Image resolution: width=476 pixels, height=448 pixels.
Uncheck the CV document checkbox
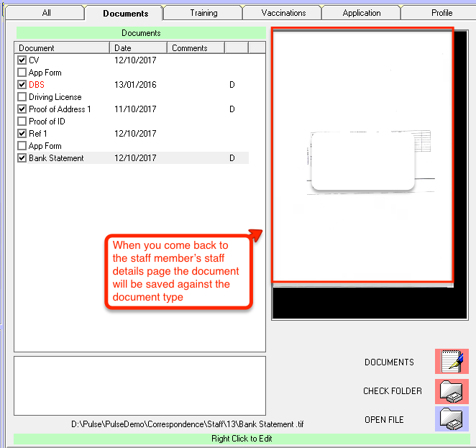coord(22,60)
